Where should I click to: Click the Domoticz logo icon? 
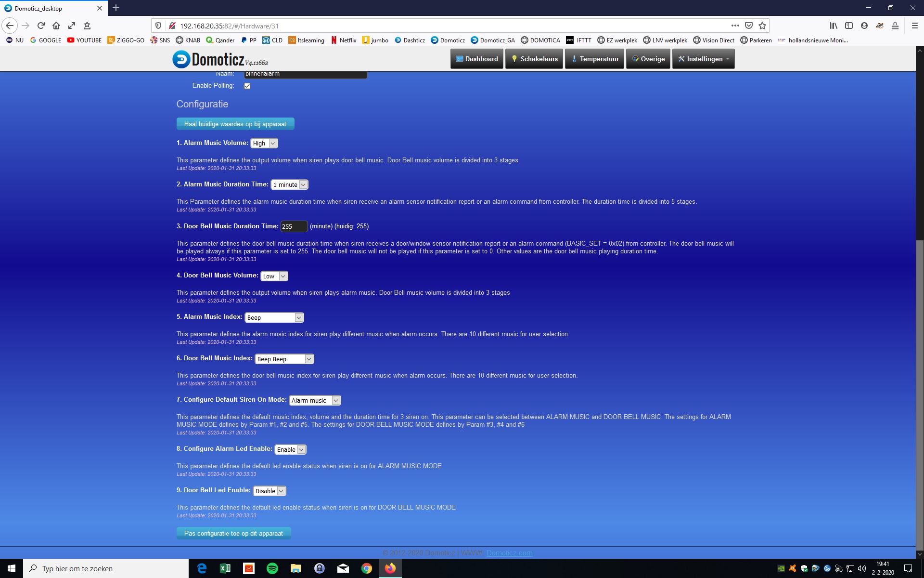[x=181, y=59]
